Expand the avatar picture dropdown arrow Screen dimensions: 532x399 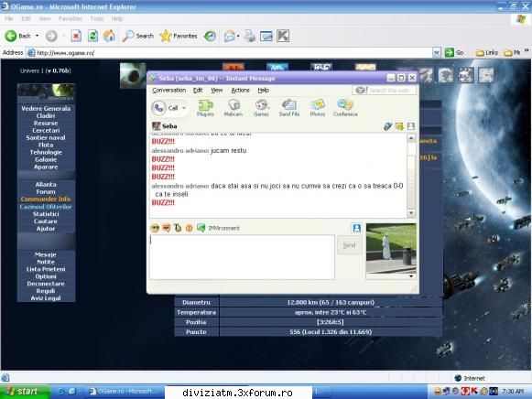411,276
